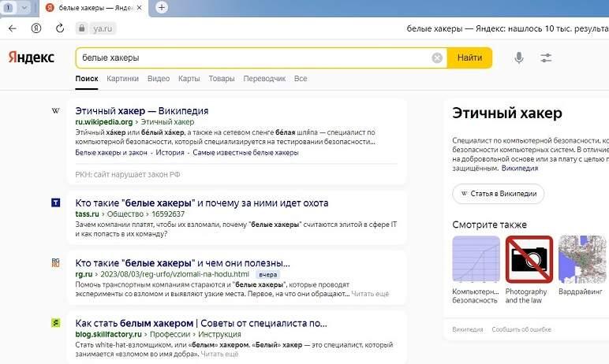Open the Википедия source link in description

tap(520, 168)
